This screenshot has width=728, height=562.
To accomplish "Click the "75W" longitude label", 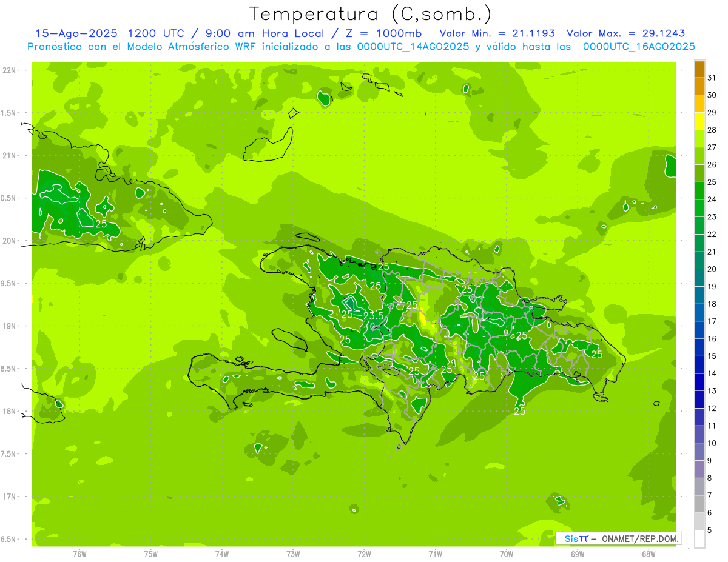I will pos(151,554).
